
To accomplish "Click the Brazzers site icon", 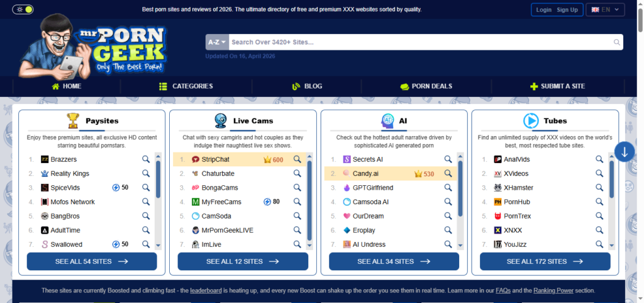I will click(x=45, y=159).
